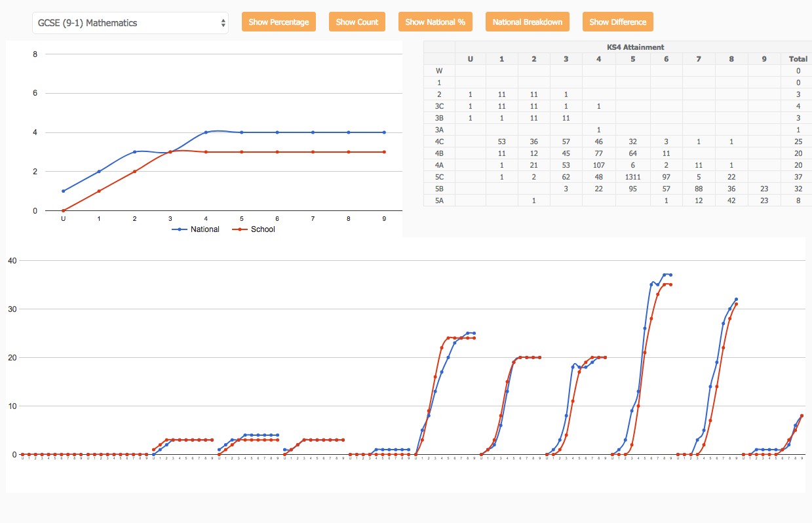
Task: Click the red School legend line marker
Action: pos(240,229)
